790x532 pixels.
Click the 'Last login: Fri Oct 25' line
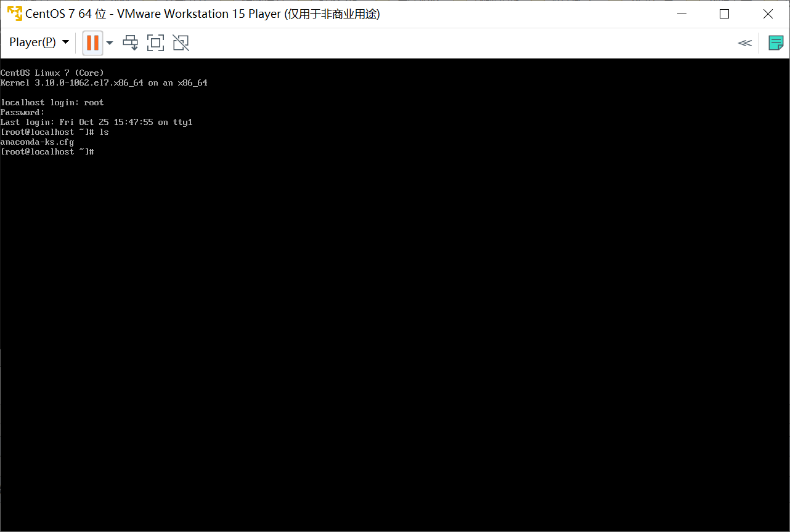pos(96,123)
